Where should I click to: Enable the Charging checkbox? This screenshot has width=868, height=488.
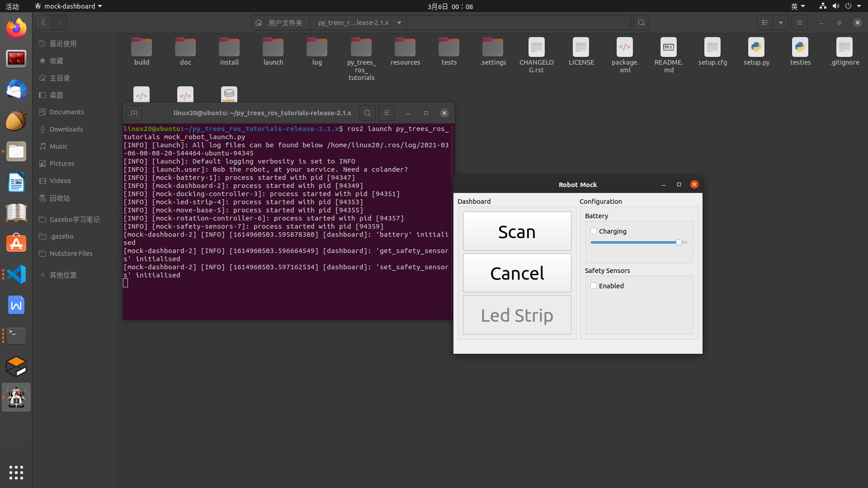pos(594,231)
